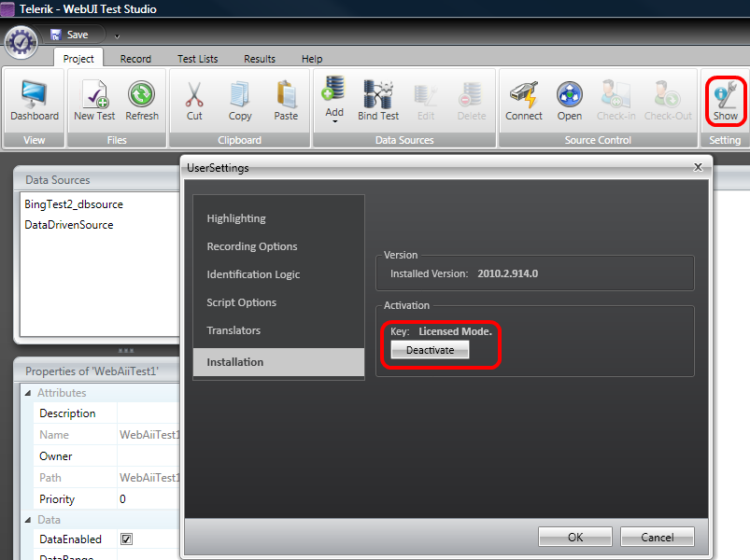Open the quick access toolbar dropdown arrow

[117, 35]
